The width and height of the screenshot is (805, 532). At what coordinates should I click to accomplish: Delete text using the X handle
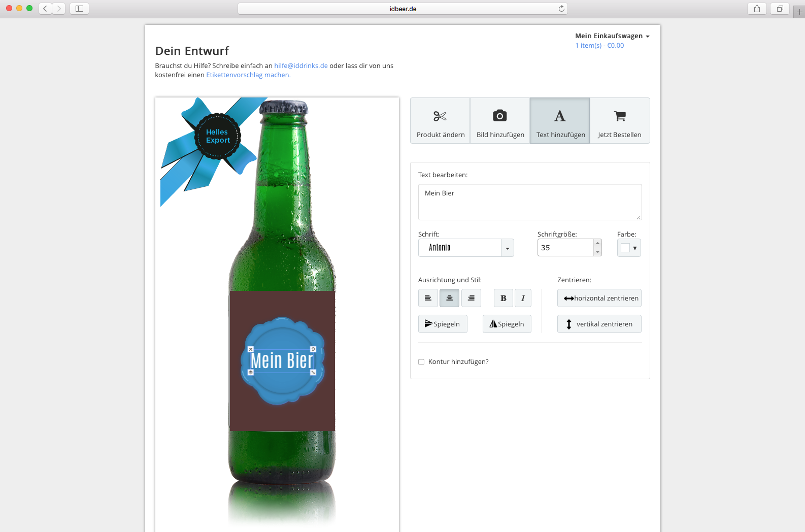pos(250,349)
